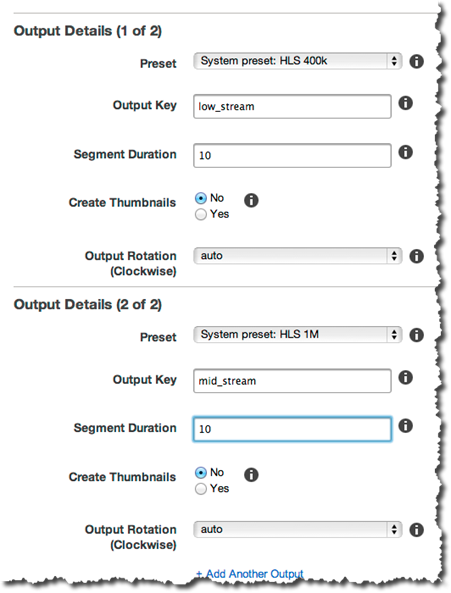Open info icon for second Segment Duration
The height and width of the screenshot is (593, 451).
pos(405,426)
